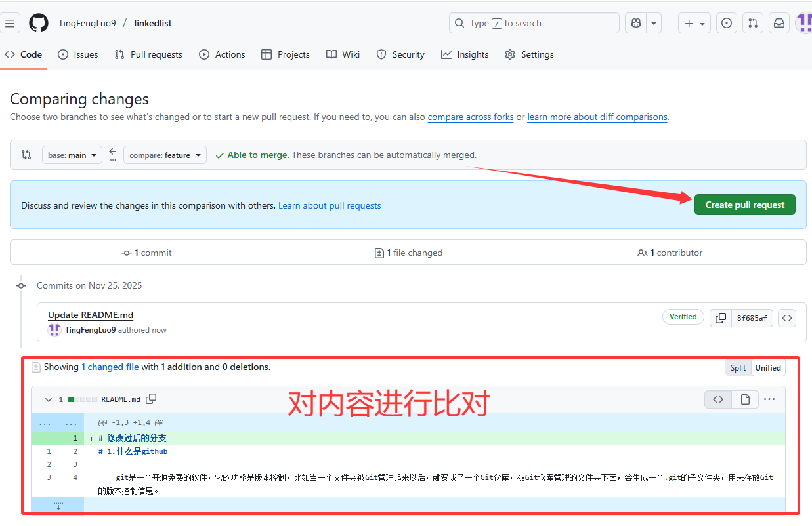Click the swap branches compare icon
The height and width of the screenshot is (526, 812).
pos(26,155)
